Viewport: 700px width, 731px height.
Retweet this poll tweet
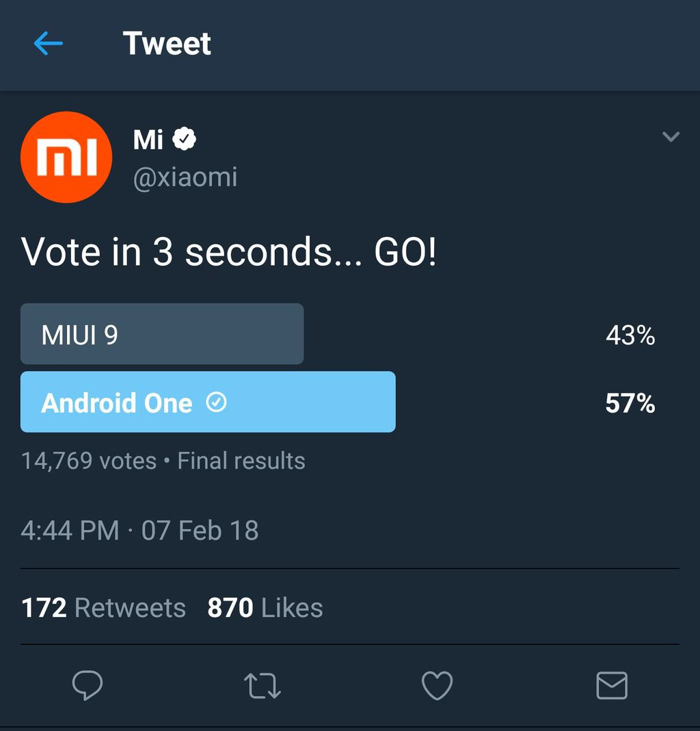pyautogui.click(x=262, y=686)
